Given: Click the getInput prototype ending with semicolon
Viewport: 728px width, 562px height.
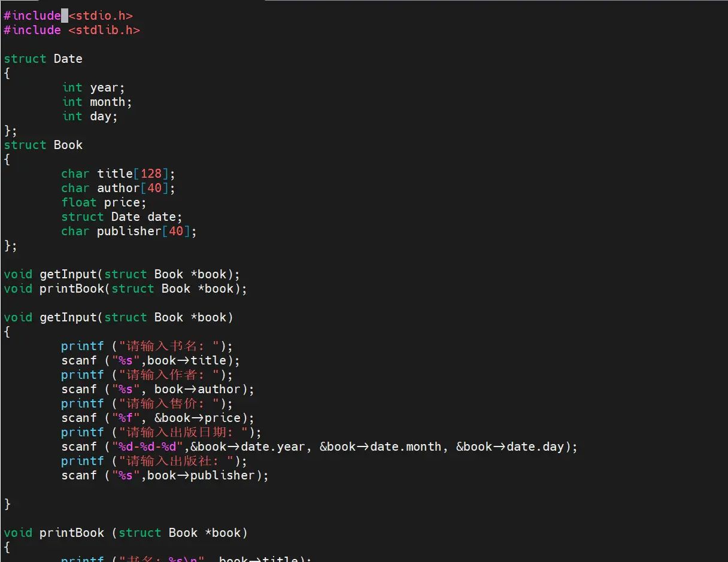Looking at the screenshot, I should [122, 274].
